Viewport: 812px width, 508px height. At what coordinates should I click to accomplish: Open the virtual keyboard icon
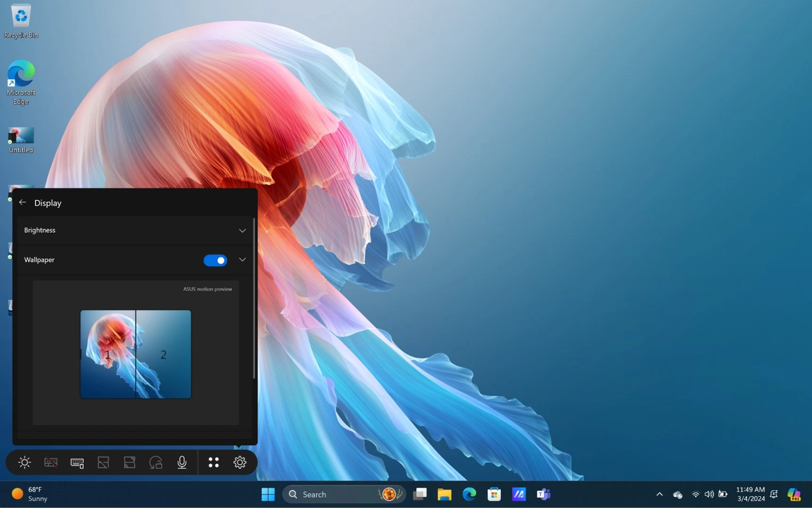click(x=77, y=463)
